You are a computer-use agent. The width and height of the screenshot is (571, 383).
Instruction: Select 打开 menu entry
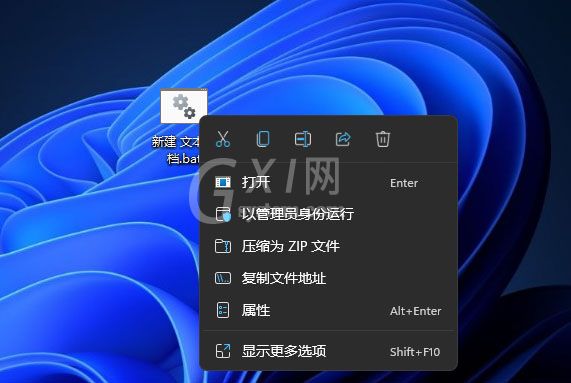coord(329,182)
